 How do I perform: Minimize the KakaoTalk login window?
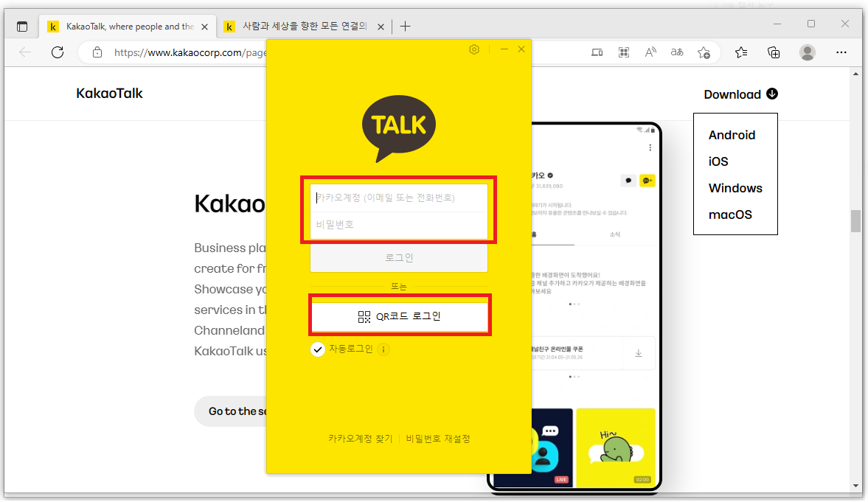pyautogui.click(x=504, y=49)
